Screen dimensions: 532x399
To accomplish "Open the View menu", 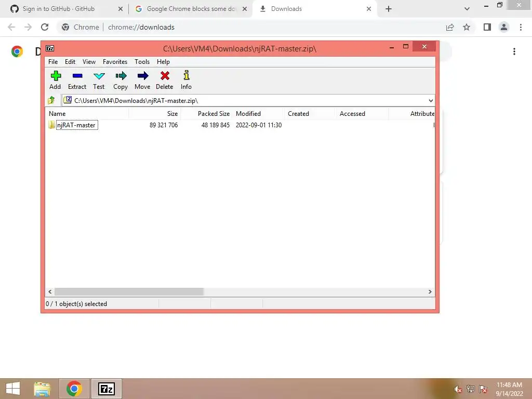I will click(89, 62).
